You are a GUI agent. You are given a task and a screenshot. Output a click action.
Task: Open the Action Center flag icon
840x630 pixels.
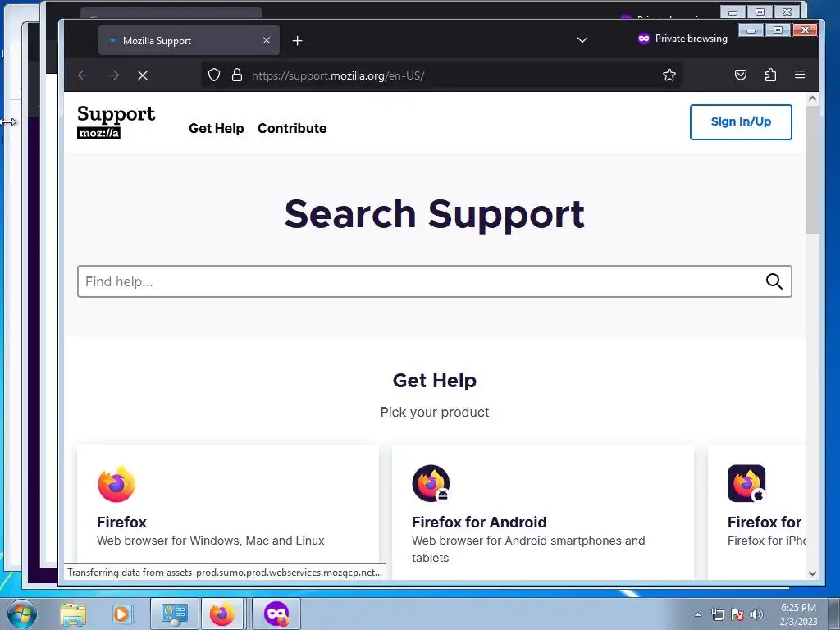(x=737, y=614)
